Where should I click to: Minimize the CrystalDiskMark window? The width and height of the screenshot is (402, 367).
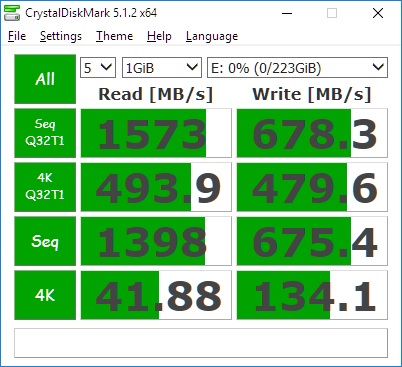287,13
